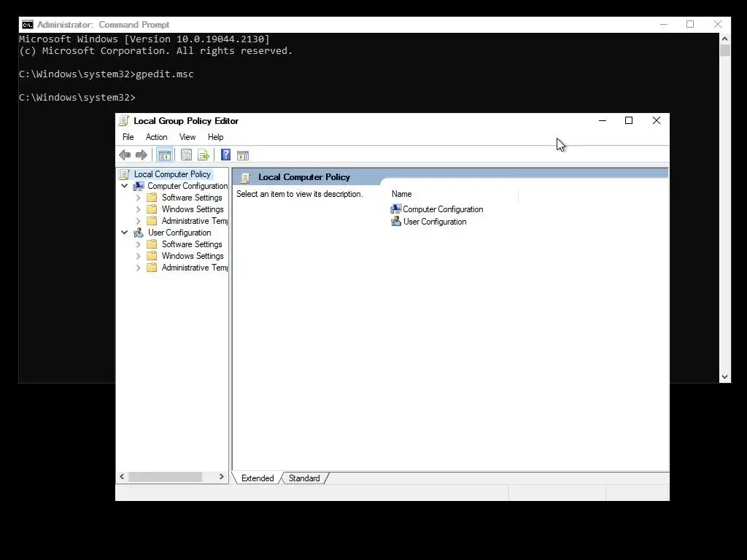This screenshot has width=747, height=560.
Task: Close the Command Prompt window
Action: [718, 25]
